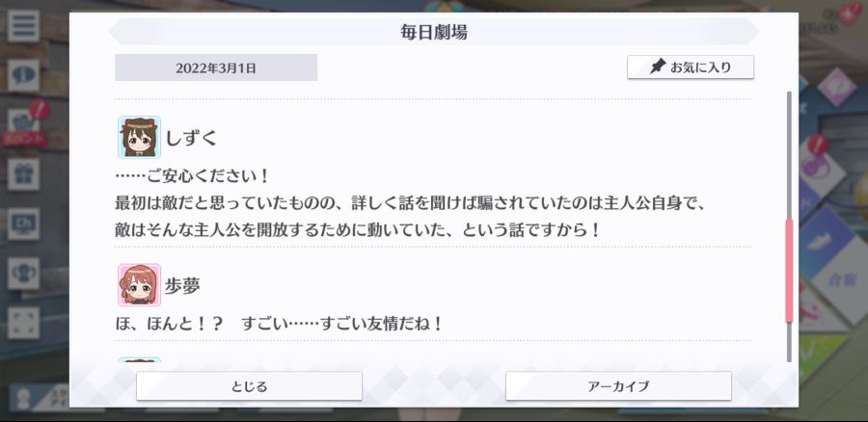Open the notice speech-bubble icon
Screen dimensions: 868x422
[23, 75]
